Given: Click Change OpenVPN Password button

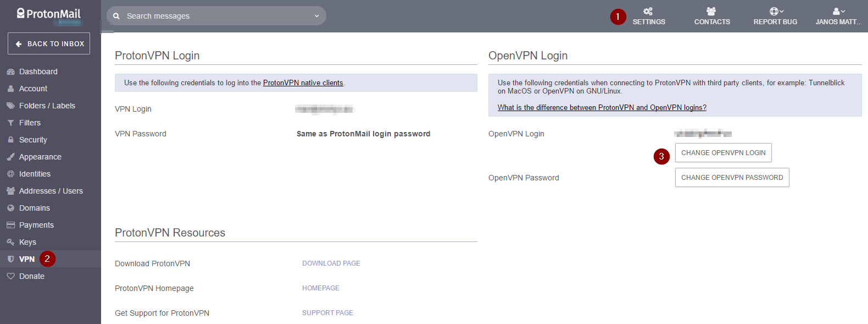Looking at the screenshot, I should point(732,178).
